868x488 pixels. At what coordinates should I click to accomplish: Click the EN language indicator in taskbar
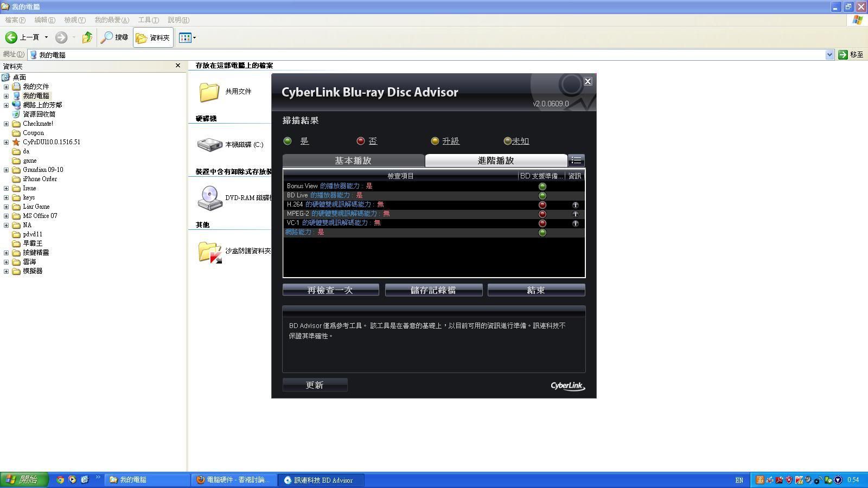click(x=739, y=480)
